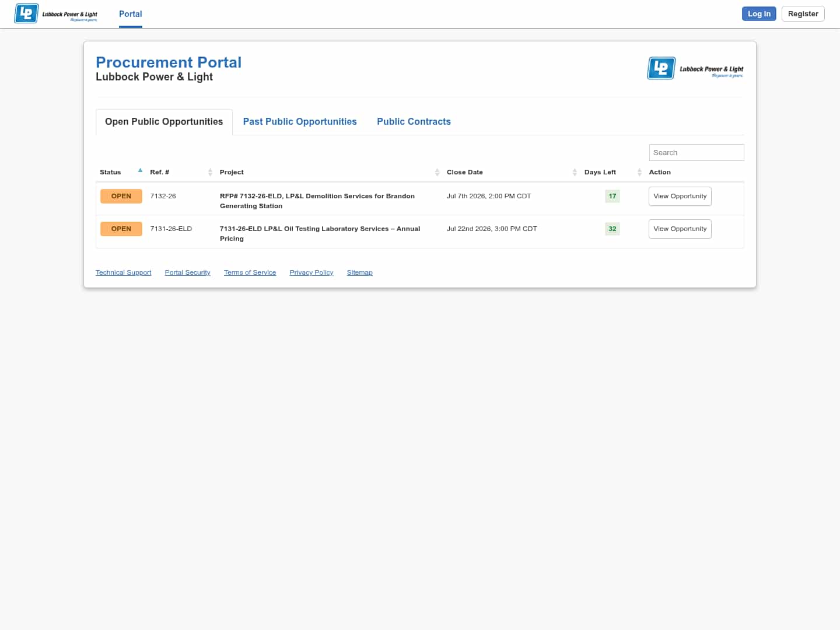Image resolution: width=840 pixels, height=630 pixels.
Task: Click the Register button
Action: coord(803,14)
